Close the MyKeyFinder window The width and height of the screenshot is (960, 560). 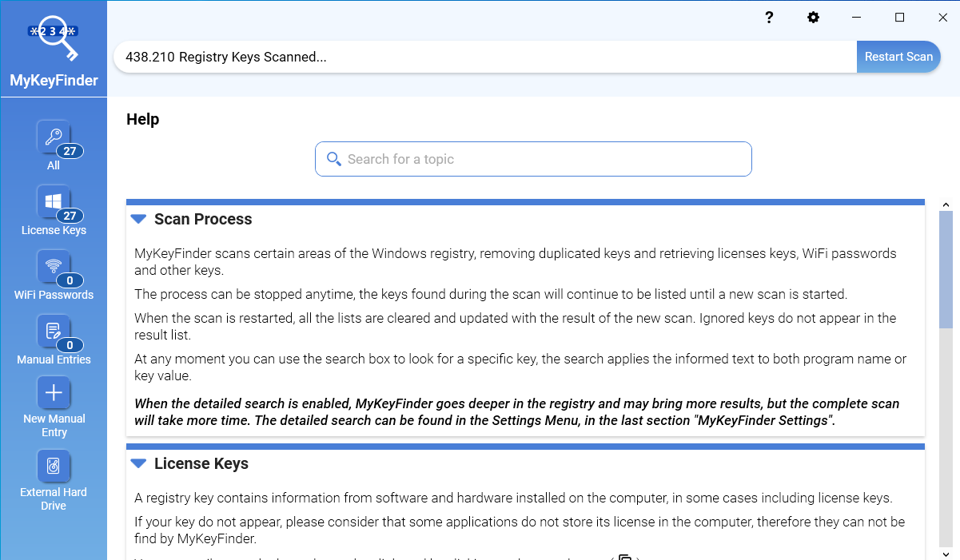coord(942,18)
